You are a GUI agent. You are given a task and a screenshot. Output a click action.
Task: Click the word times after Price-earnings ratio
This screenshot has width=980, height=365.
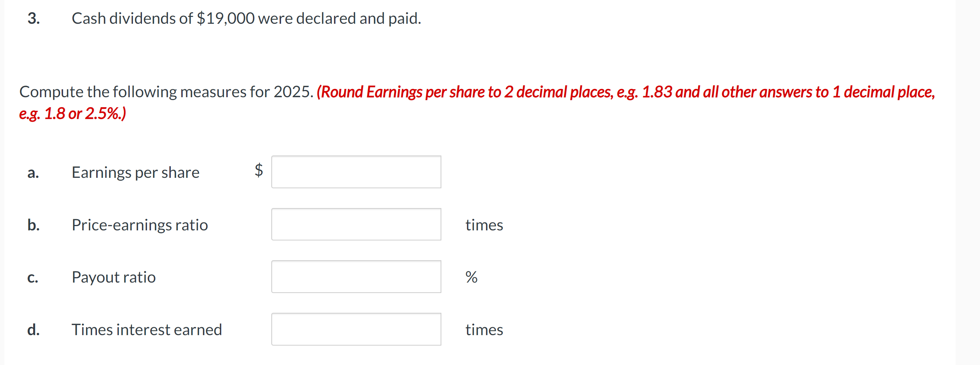(484, 225)
